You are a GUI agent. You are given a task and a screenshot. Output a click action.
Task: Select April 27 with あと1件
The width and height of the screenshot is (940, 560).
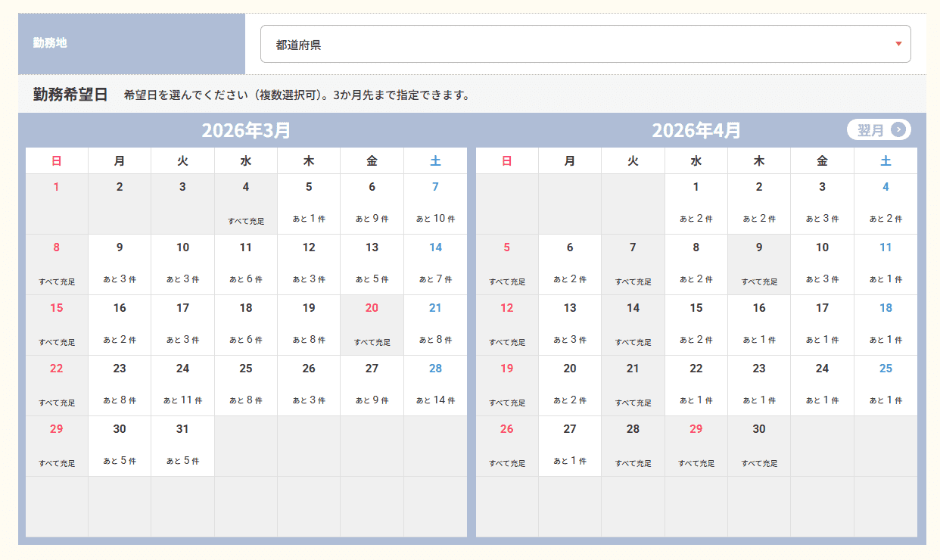[x=570, y=446]
